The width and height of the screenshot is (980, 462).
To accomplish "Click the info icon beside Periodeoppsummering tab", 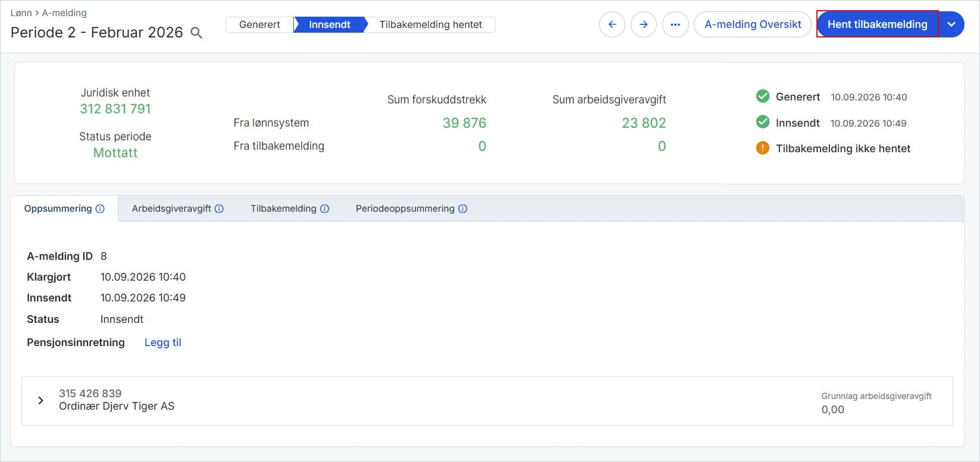I will click(462, 209).
